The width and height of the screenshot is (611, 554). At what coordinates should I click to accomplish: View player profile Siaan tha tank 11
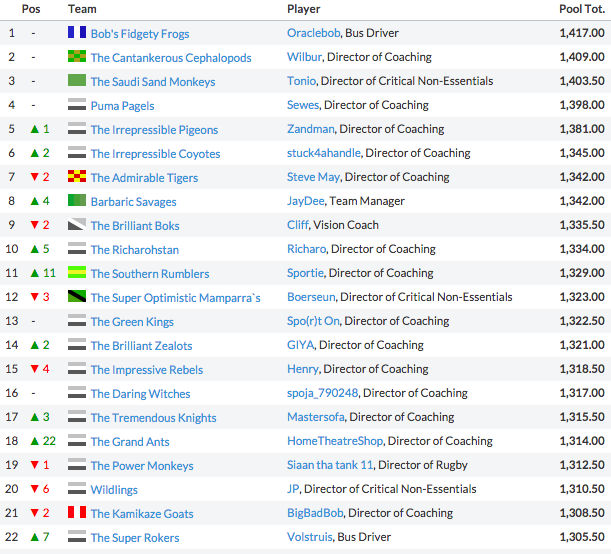[x=330, y=465]
